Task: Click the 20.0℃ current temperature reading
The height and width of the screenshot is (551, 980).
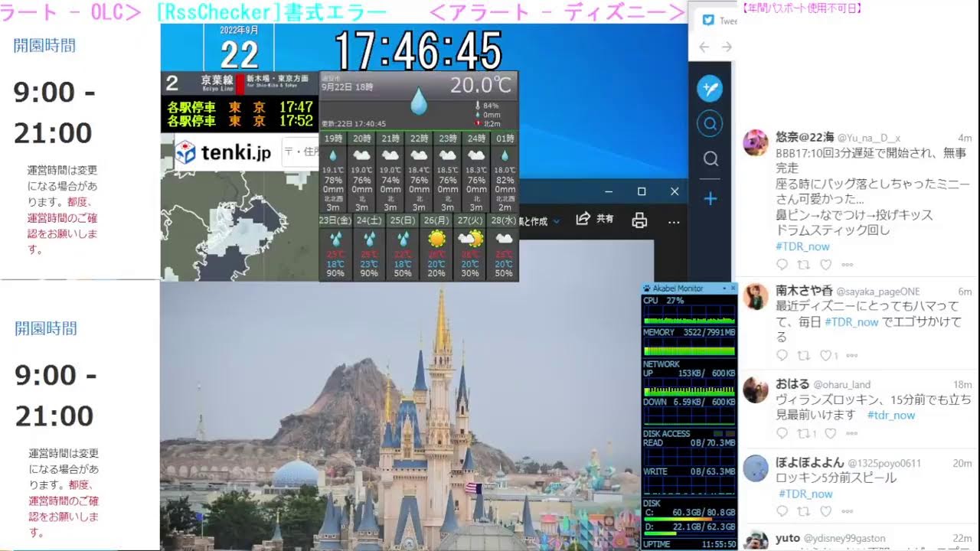Action: pyautogui.click(x=480, y=85)
